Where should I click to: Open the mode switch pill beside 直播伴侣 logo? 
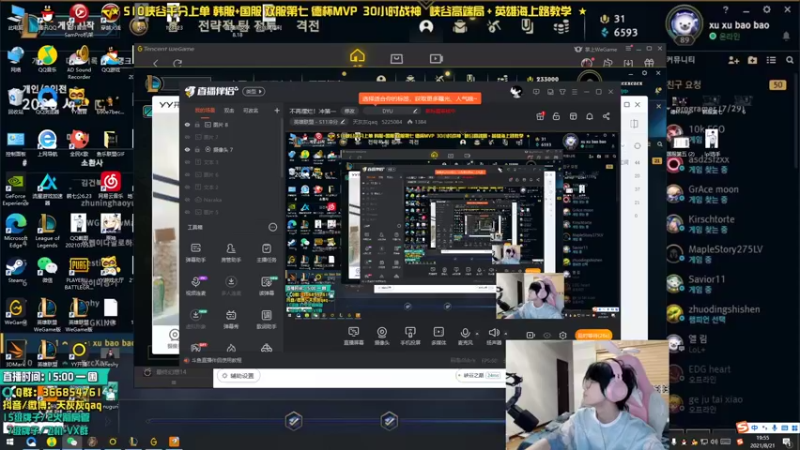coord(254,91)
